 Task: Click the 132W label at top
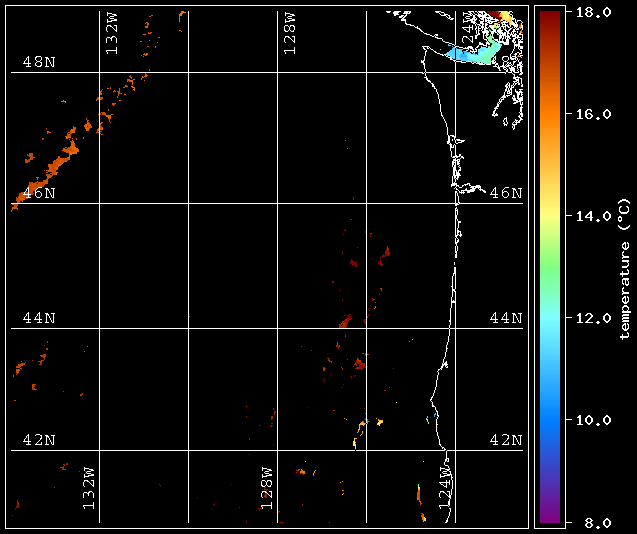tap(112, 34)
